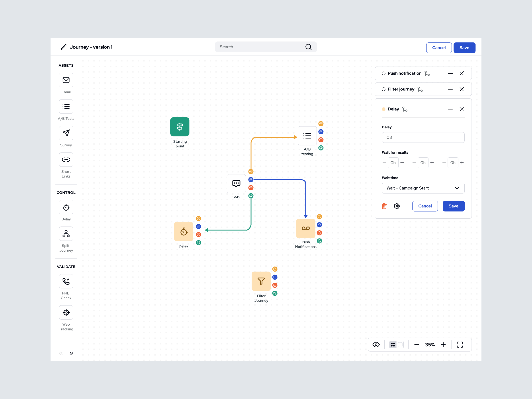The width and height of the screenshot is (532, 399).
Task: Choose the Short Links asset icon
Action: tap(66, 159)
